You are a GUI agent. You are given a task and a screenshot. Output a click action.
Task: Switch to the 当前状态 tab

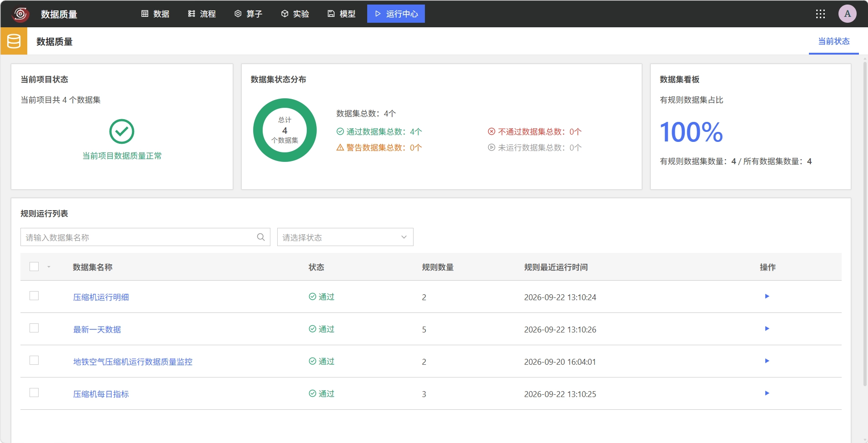(x=834, y=41)
